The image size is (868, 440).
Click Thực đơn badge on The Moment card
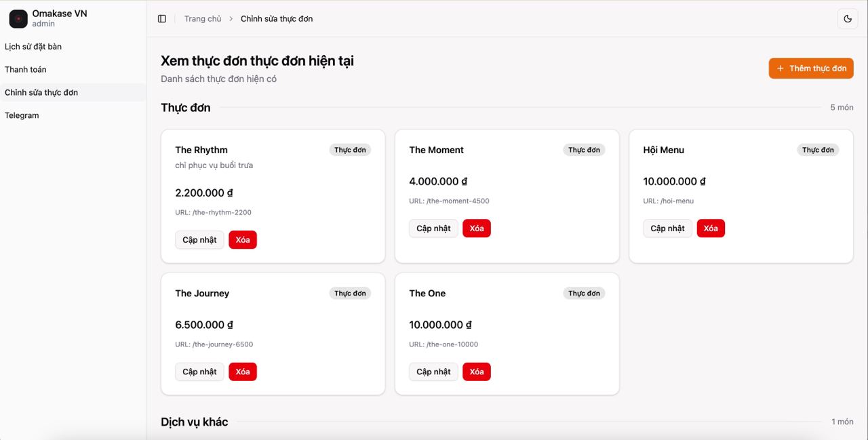[x=584, y=150]
